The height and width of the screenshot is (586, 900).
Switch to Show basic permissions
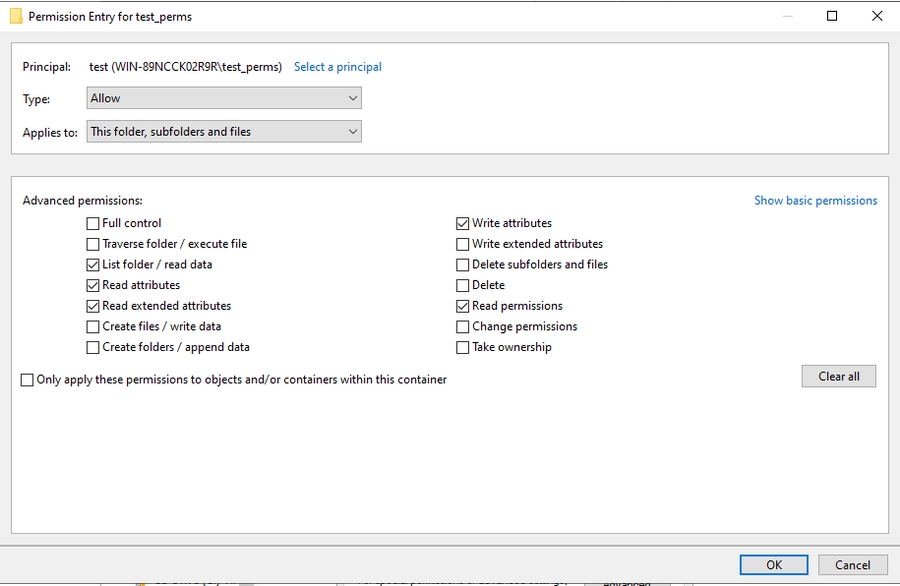(815, 201)
